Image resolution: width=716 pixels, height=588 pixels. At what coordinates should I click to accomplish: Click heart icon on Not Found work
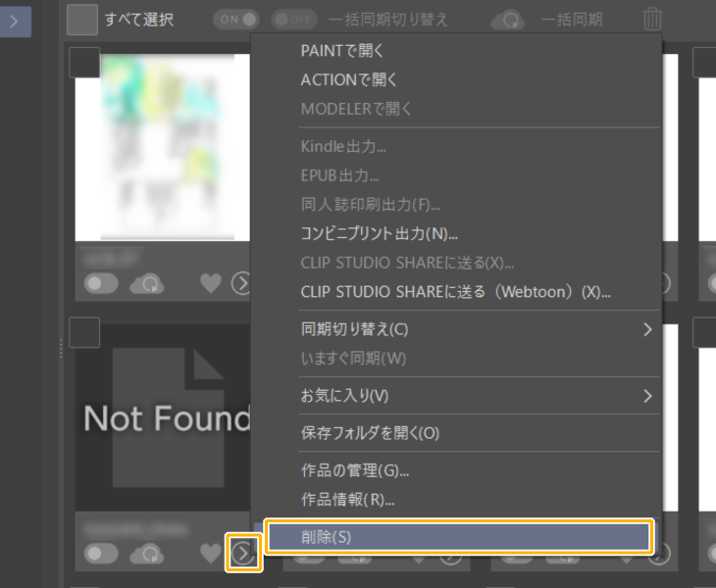coord(211,554)
